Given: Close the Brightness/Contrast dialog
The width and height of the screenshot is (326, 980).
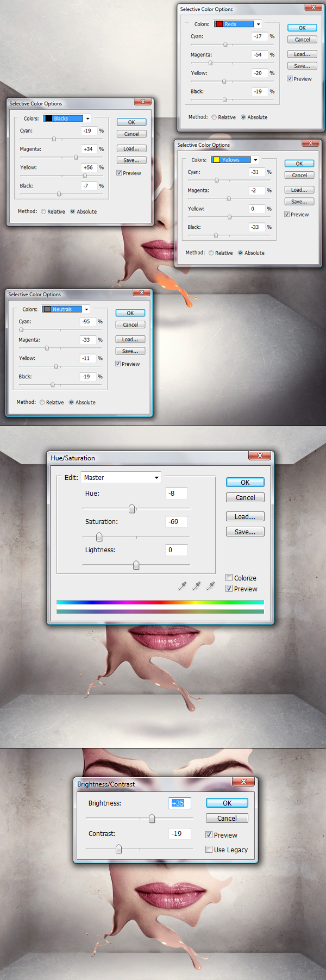Looking at the screenshot, I should 243,782.
